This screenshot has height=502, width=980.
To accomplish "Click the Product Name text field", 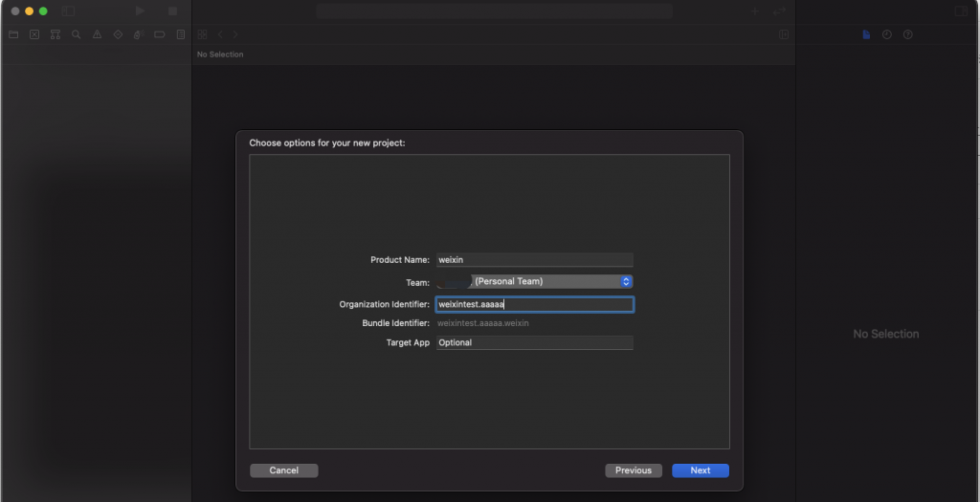I will pyautogui.click(x=534, y=260).
